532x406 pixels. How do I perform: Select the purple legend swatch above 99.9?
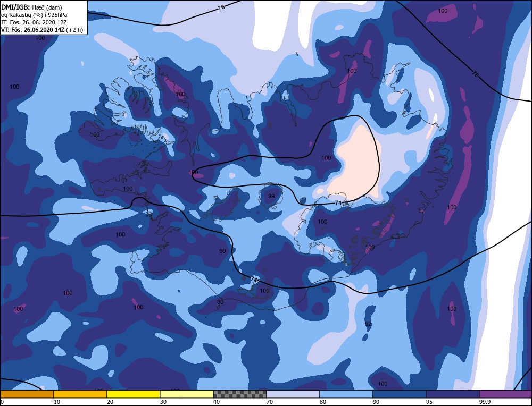(506, 394)
